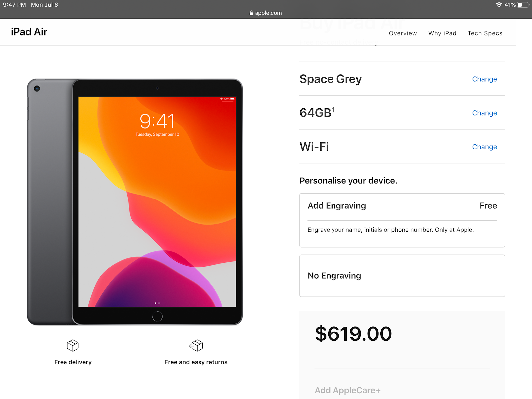This screenshot has height=399, width=532.
Task: Change the 64GB storage selection
Action: 484,113
